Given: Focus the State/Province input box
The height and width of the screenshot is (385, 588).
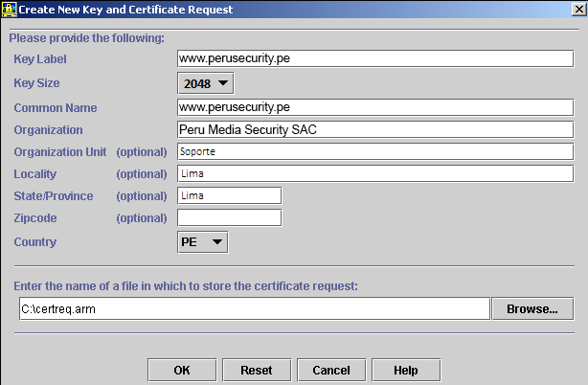Looking at the screenshot, I should pos(230,195).
